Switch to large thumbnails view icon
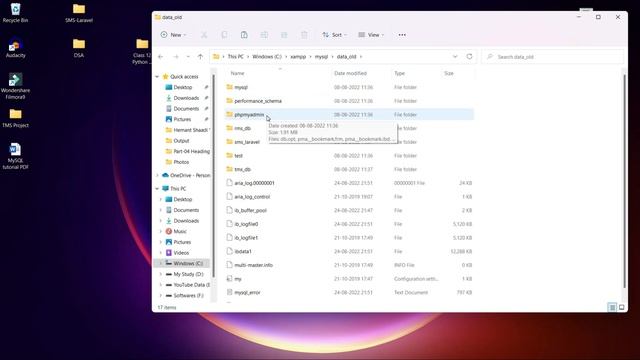This screenshot has width=640, height=360. [x=622, y=307]
